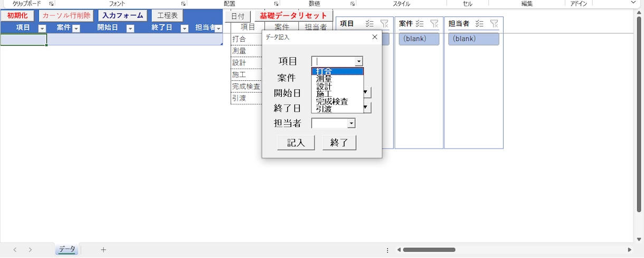Image resolution: width=644 pixels, height=258 pixels.
Task: Select 施工 in the open dropdown list
Action: [337, 94]
